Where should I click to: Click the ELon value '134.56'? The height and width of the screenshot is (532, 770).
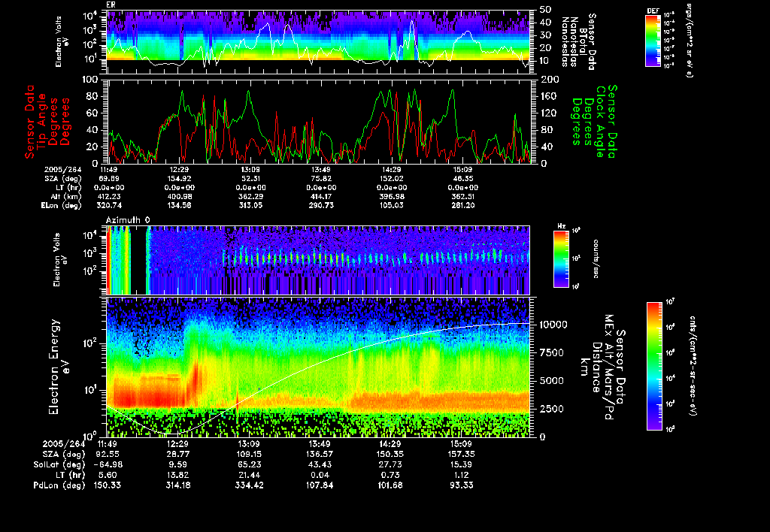pyautogui.click(x=179, y=206)
